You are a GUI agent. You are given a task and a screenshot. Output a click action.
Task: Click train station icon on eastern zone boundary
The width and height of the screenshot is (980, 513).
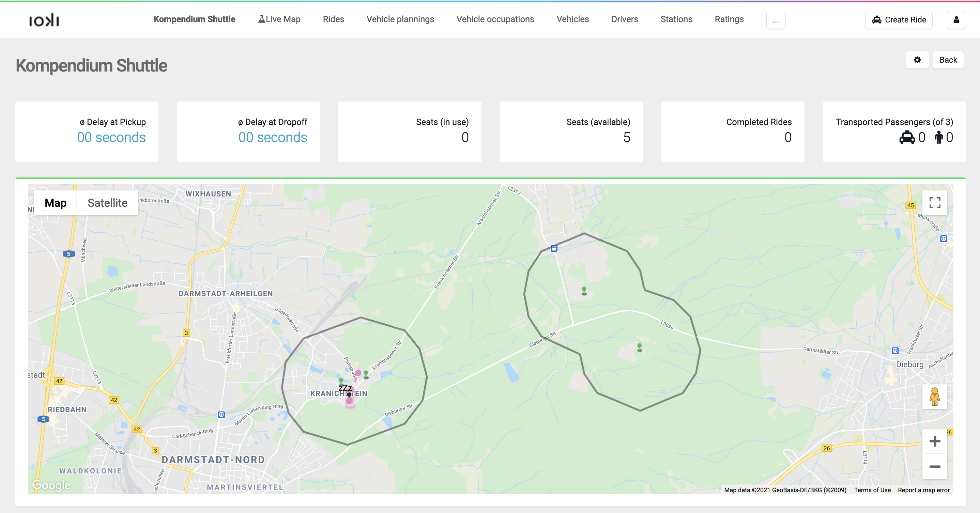click(554, 248)
